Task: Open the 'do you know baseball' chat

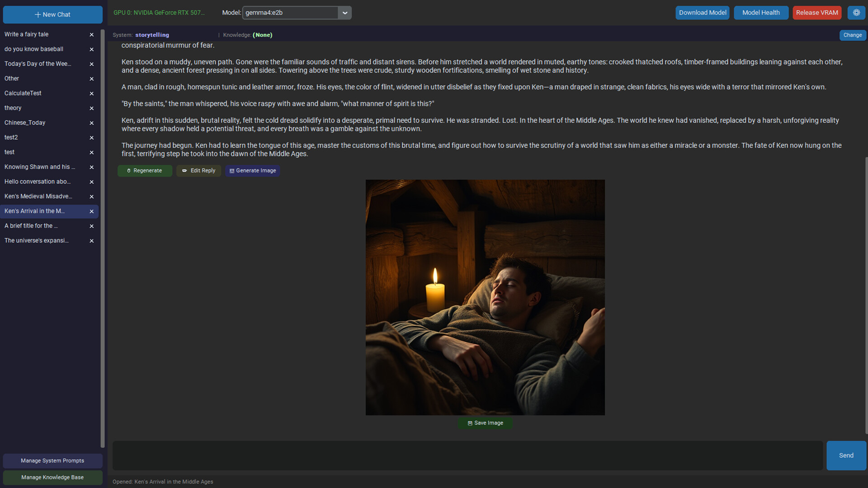Action: tap(34, 49)
